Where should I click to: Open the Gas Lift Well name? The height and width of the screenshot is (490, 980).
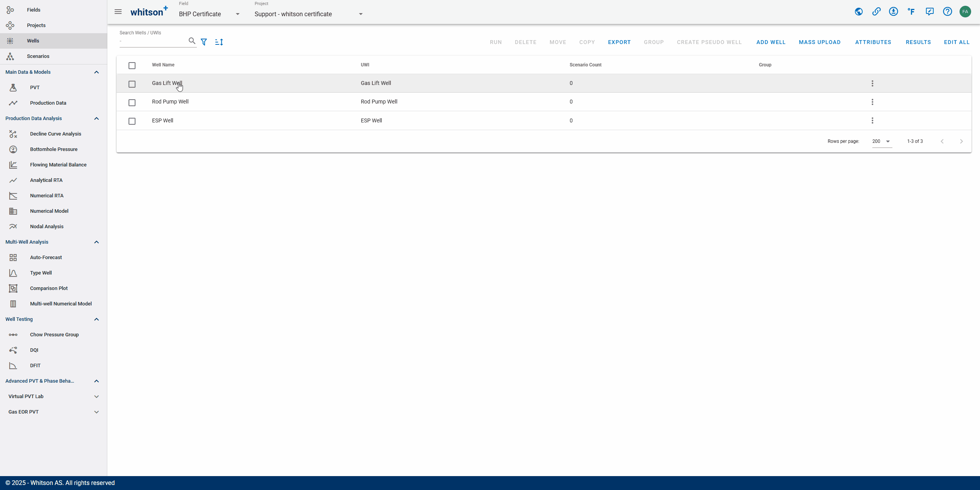coord(167,83)
